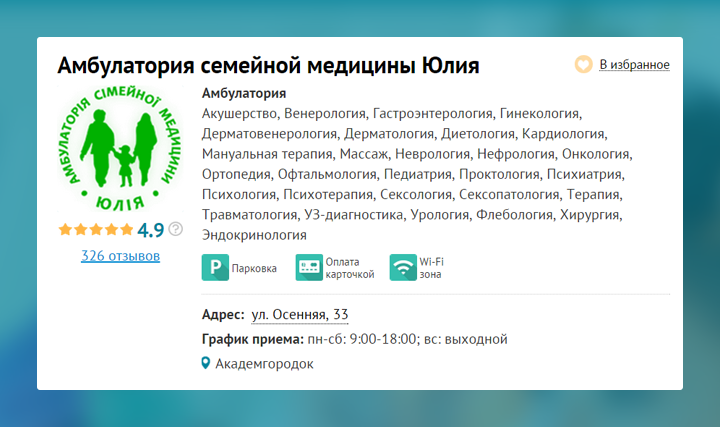Open address link ул. Осенняя, 33
The width and height of the screenshot is (720, 427).
coord(299,315)
